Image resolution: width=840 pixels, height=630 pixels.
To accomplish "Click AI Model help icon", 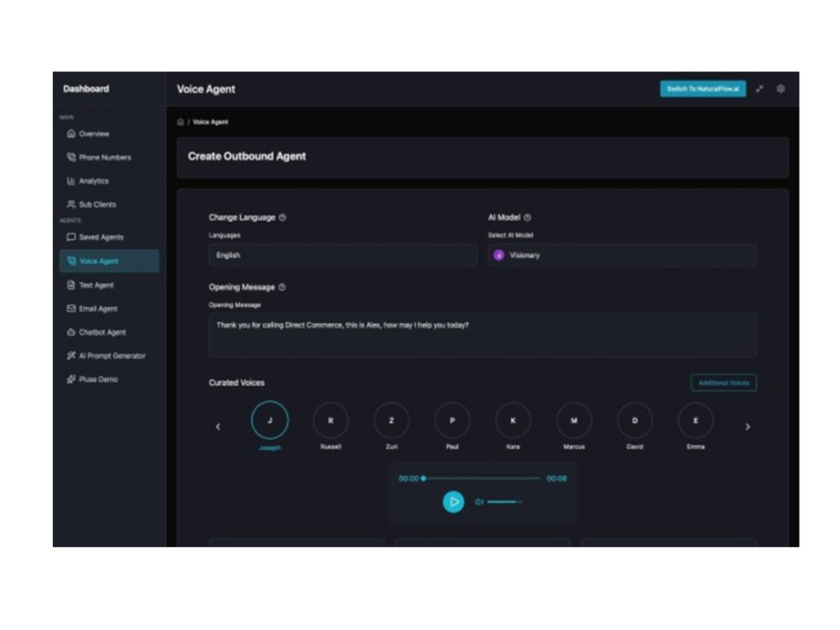I will tap(528, 218).
